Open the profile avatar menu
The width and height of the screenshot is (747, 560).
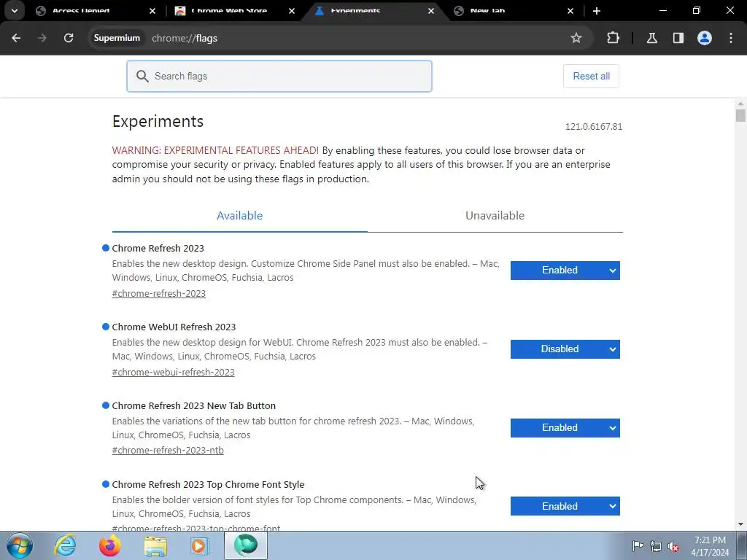pyautogui.click(x=704, y=38)
